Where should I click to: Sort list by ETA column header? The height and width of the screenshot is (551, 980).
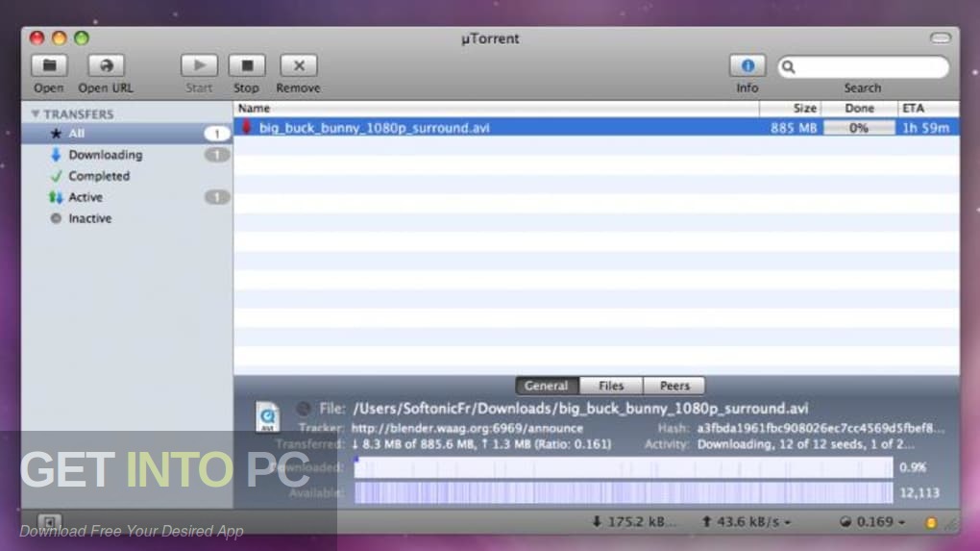click(929, 109)
